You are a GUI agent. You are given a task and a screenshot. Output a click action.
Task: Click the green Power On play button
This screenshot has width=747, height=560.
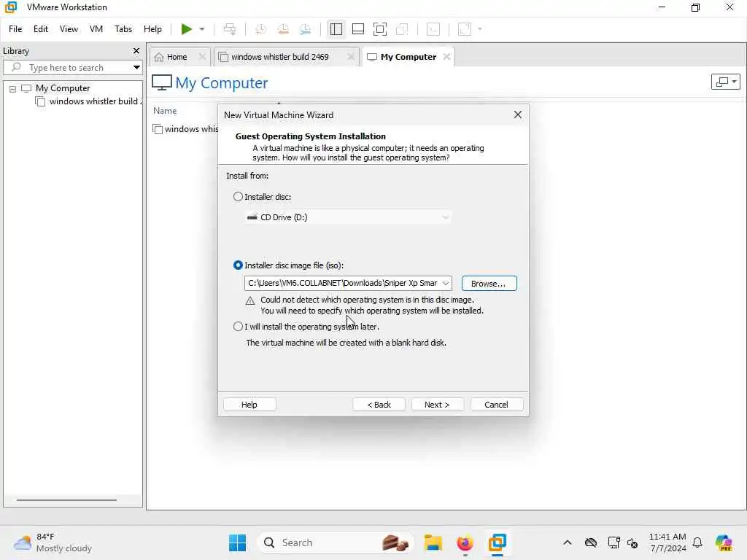[x=186, y=29]
